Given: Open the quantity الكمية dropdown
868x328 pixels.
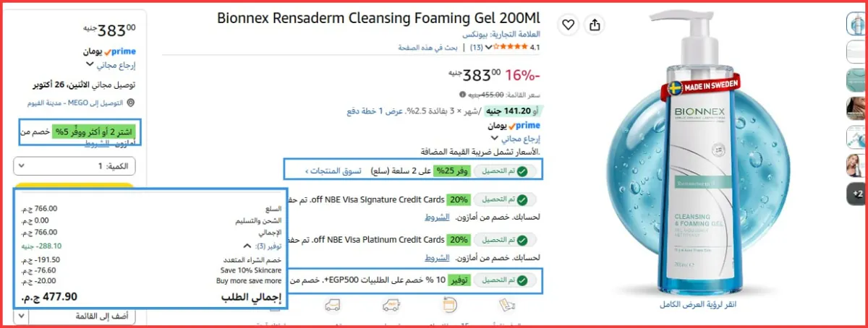Looking at the screenshot, I should 75,166.
